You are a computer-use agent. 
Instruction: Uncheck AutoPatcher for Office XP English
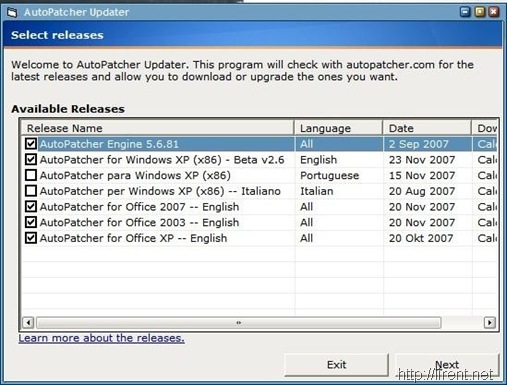[31, 238]
